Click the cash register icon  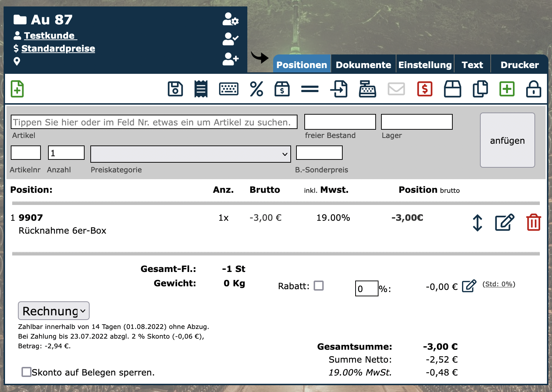click(367, 89)
